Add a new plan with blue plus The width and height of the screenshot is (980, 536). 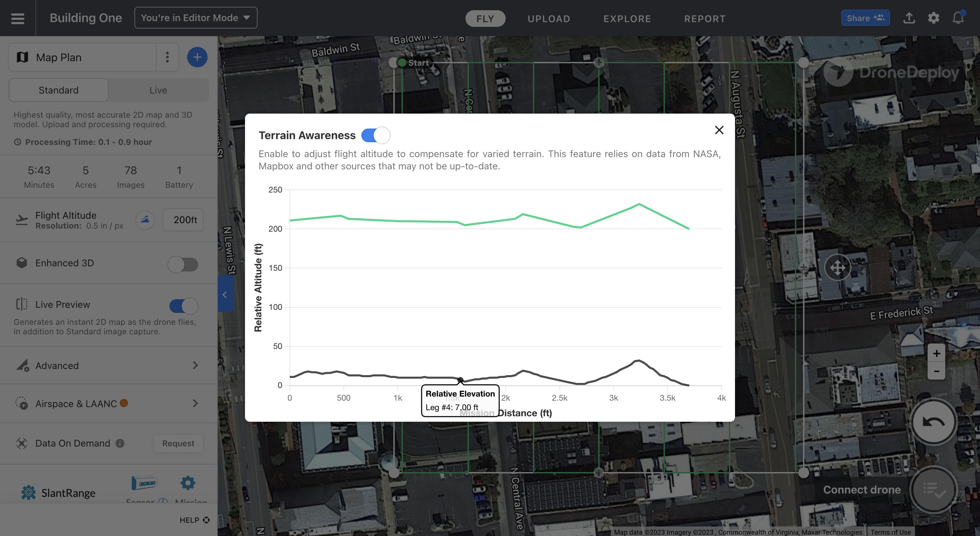click(x=197, y=57)
